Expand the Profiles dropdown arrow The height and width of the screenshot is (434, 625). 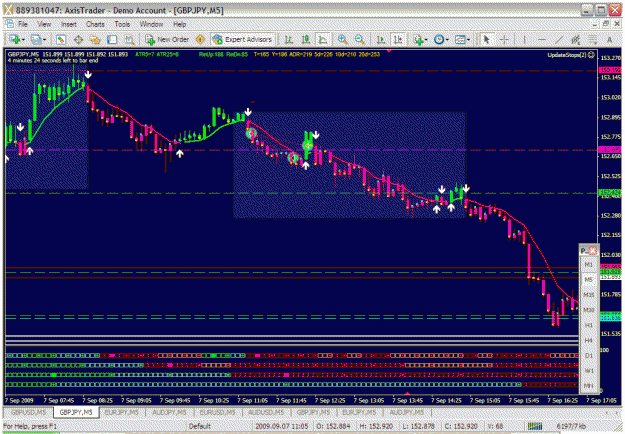click(x=44, y=40)
